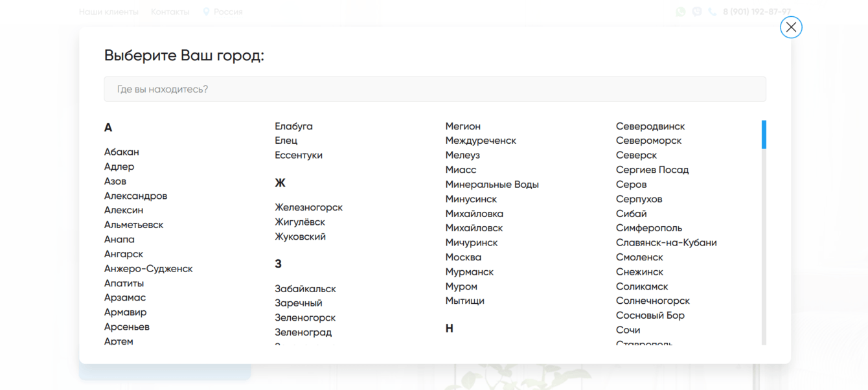Choose Симферополь from the list

click(x=649, y=228)
